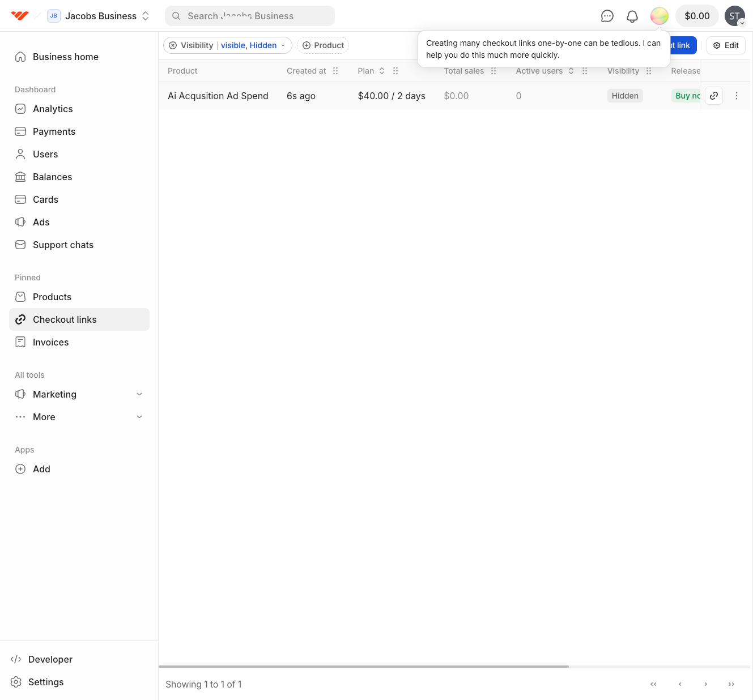Image resolution: width=753 pixels, height=700 pixels.
Task: Click the colorful AI assistant orb
Action: [660, 16]
